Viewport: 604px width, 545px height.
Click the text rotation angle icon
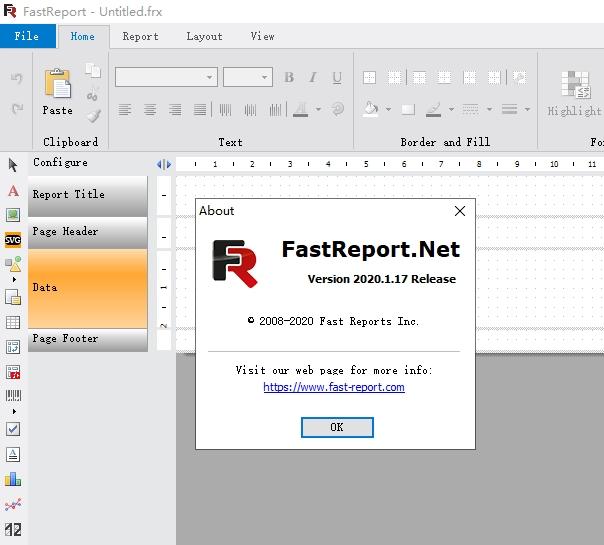337,109
